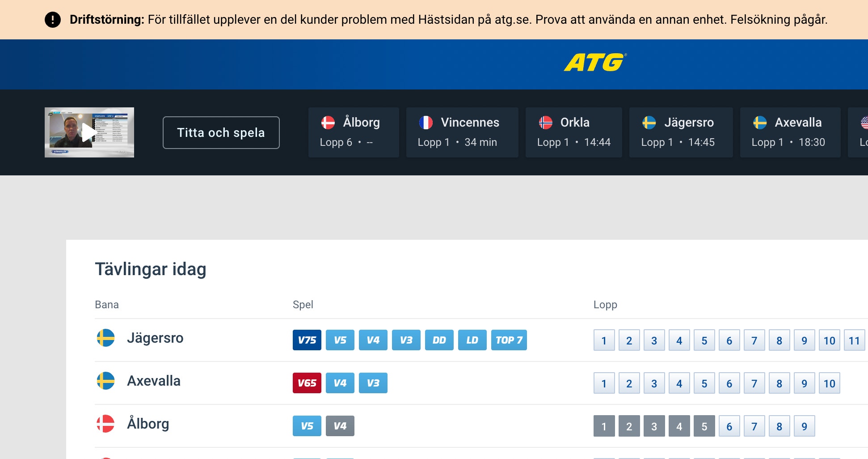The height and width of the screenshot is (459, 868).
Task: Click the ATG logo in the header
Action: (594, 64)
